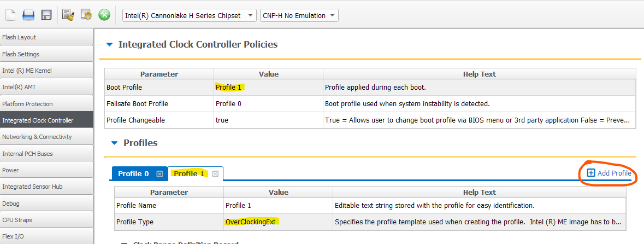Click the document with brush icon
644x244 pixels.
(x=68, y=15)
